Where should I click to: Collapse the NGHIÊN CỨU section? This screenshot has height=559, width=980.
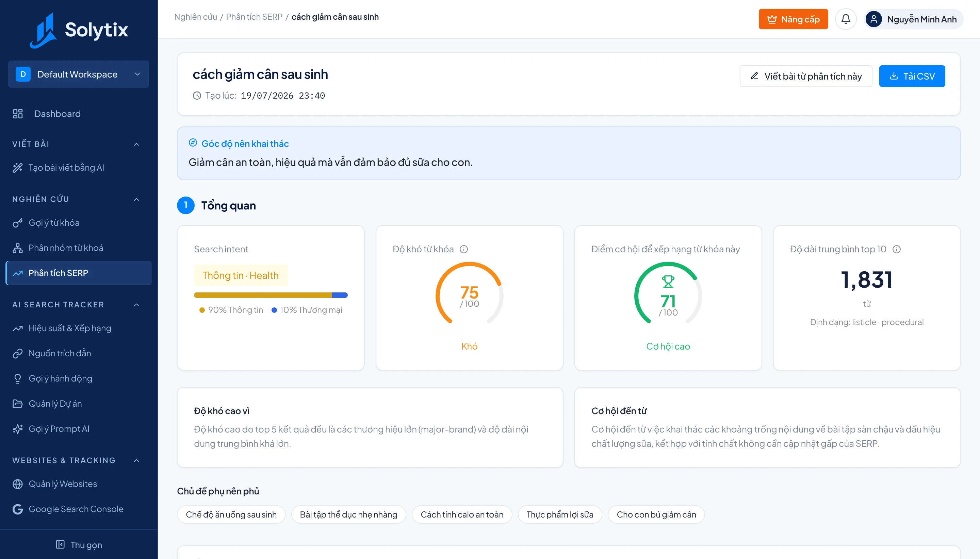pyautogui.click(x=136, y=199)
